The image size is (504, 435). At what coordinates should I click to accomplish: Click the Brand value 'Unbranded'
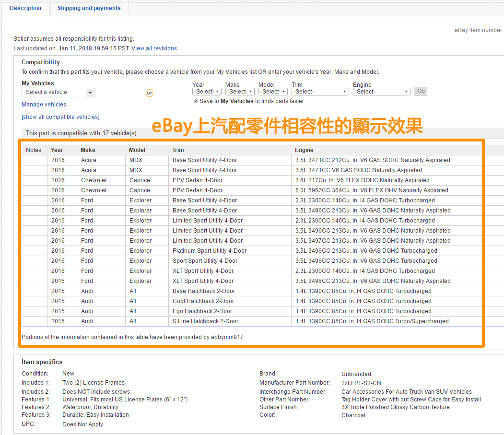[356, 374]
